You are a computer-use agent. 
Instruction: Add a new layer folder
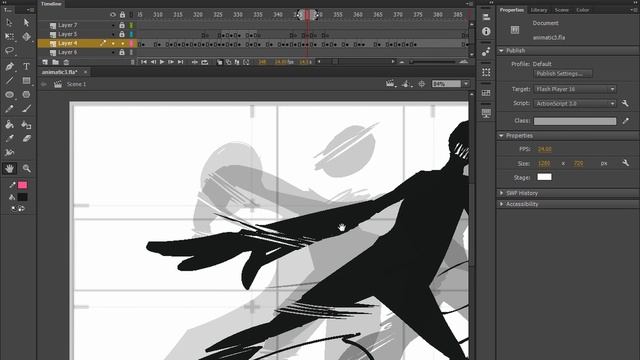[x=56, y=62]
